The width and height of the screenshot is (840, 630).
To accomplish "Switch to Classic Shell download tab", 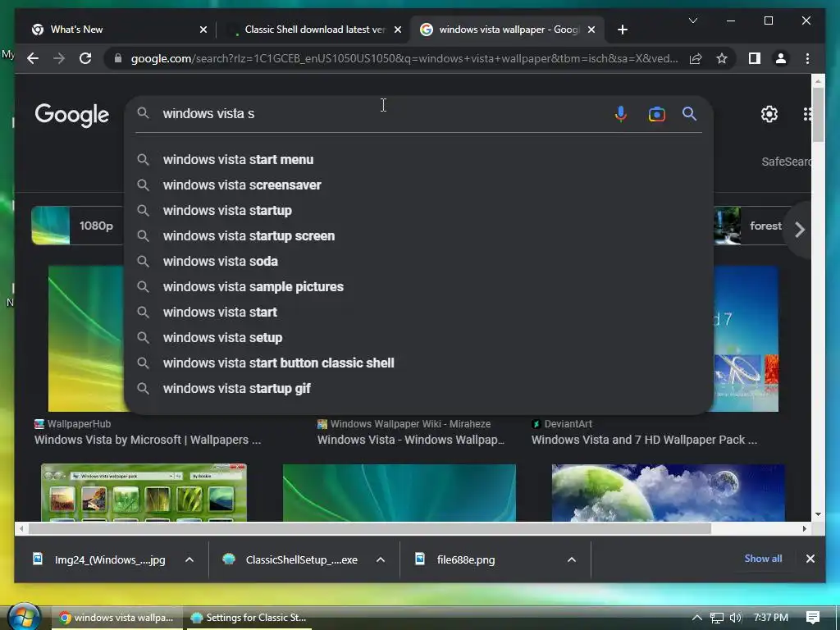I will pyautogui.click(x=313, y=30).
